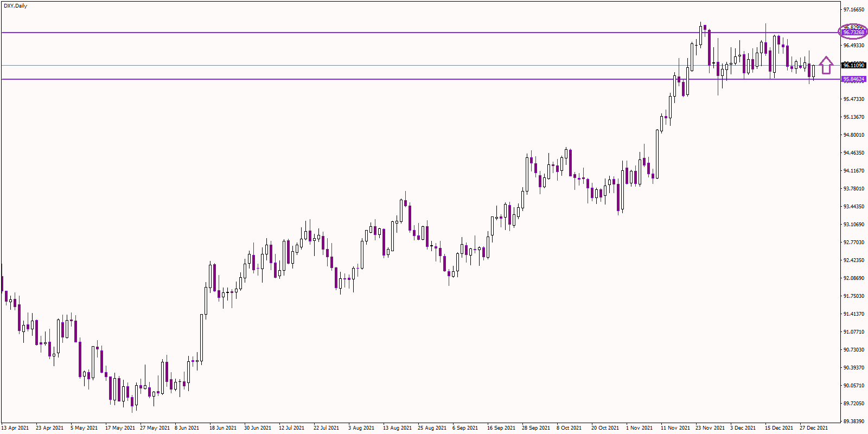Click the 3 Aug 2021 date label
The height and width of the screenshot is (434, 868).
[x=361, y=428]
